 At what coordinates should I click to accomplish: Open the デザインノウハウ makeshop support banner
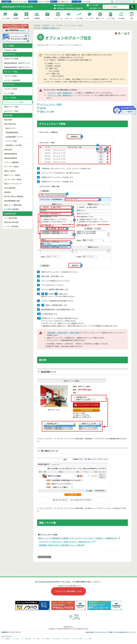68,605
